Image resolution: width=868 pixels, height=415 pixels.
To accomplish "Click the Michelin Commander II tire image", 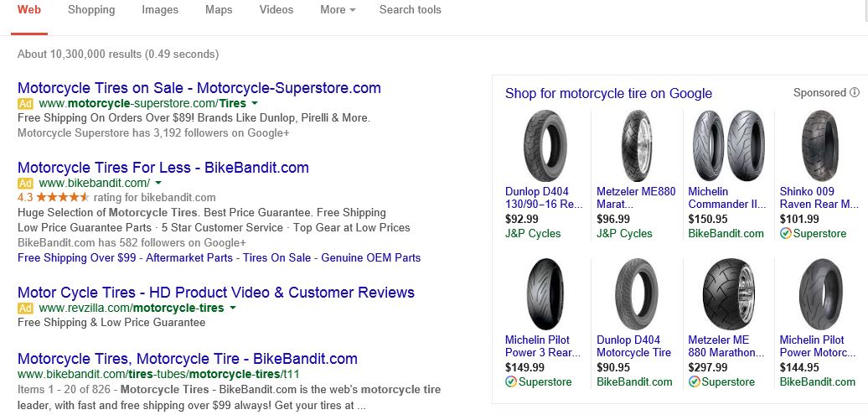I will point(726,146).
